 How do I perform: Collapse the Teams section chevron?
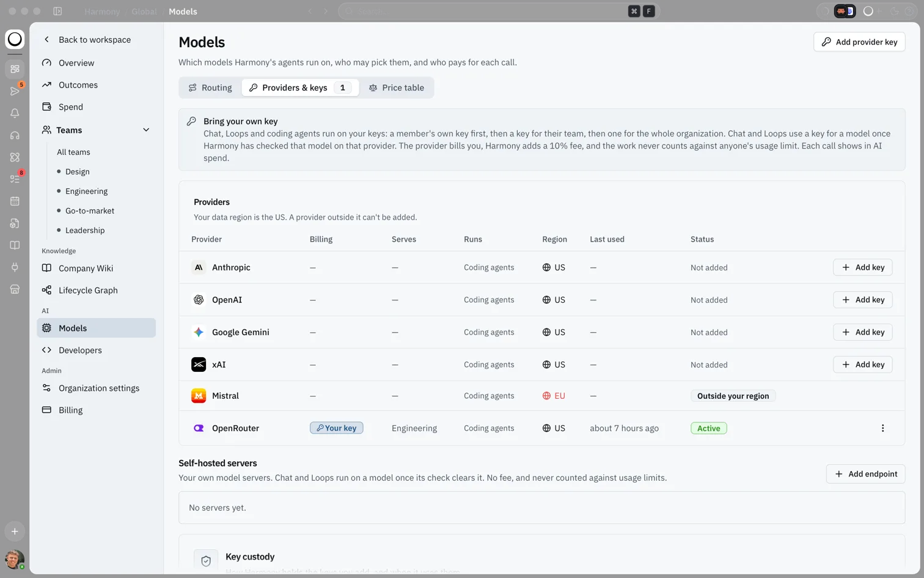(x=146, y=130)
